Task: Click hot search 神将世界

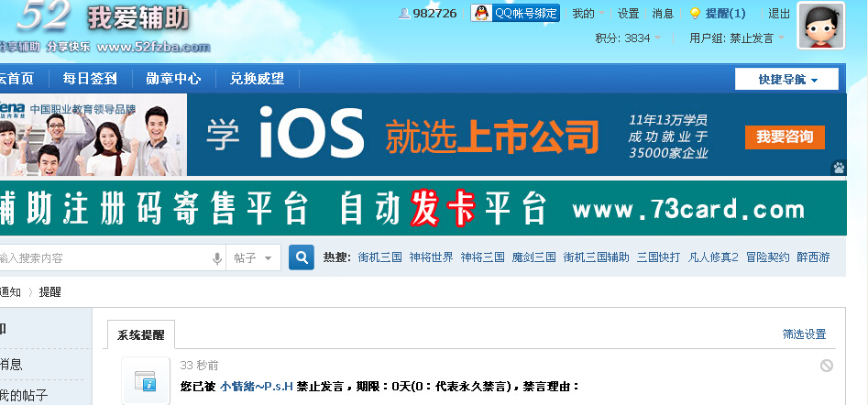Action: pos(431,257)
